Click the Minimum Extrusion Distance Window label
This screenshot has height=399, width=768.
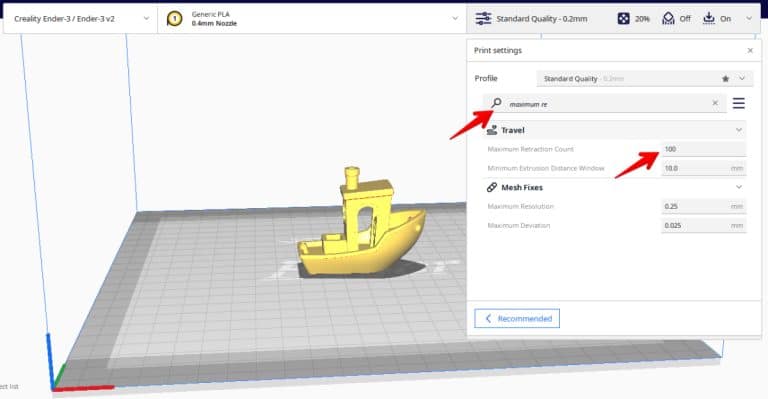pyautogui.click(x=546, y=168)
